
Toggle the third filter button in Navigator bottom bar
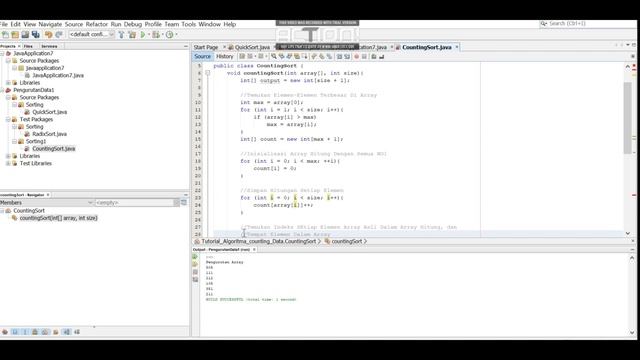[x=25, y=332]
